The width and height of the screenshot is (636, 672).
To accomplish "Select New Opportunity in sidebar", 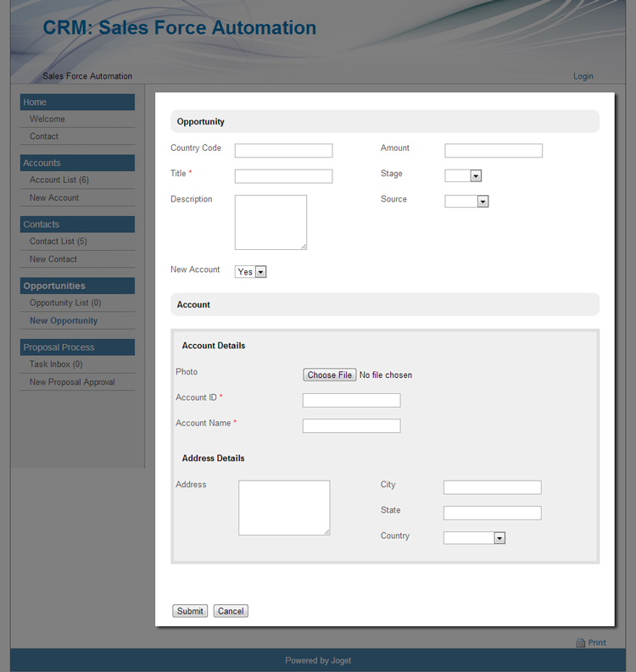I will 64,320.
